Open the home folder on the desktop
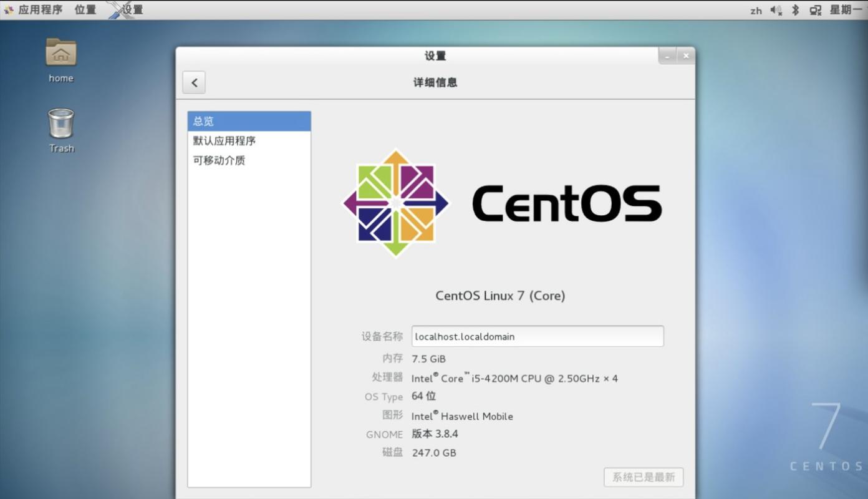The image size is (868, 499). (x=60, y=61)
